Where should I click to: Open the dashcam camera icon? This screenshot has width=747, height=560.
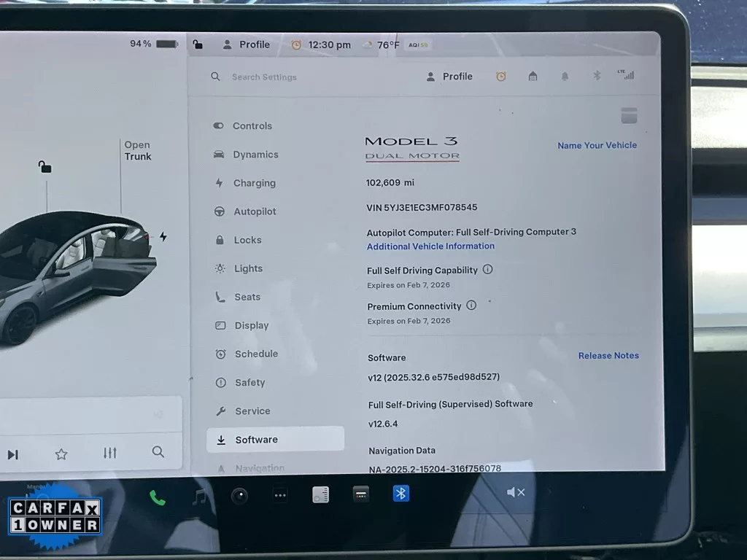coord(239,497)
